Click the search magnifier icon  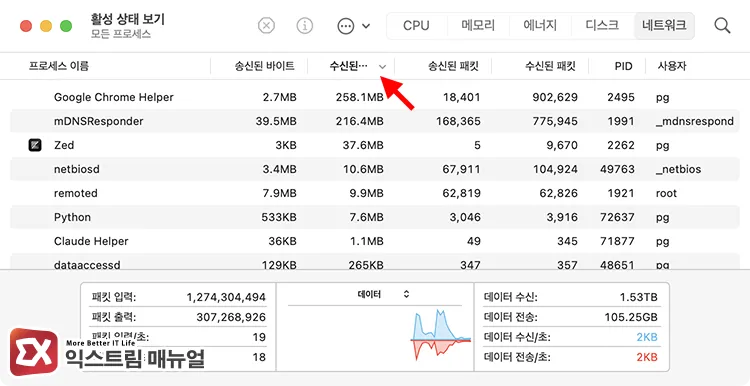[722, 25]
